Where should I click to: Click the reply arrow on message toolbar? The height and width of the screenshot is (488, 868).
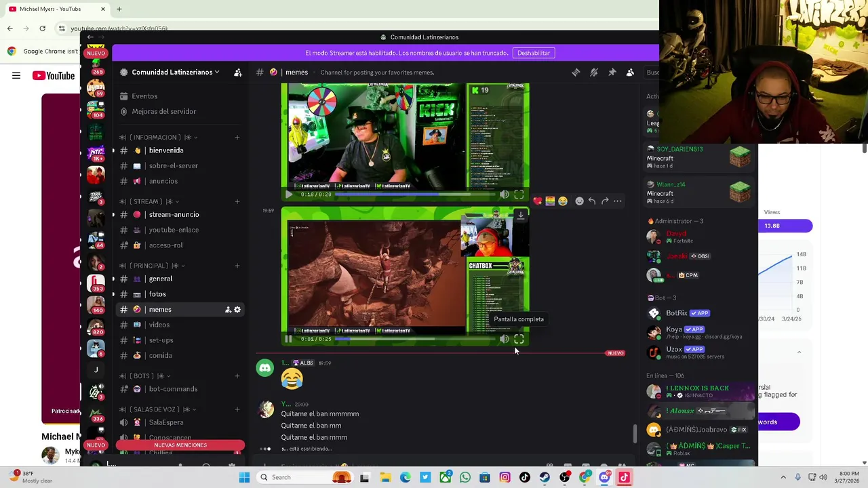coord(592,201)
